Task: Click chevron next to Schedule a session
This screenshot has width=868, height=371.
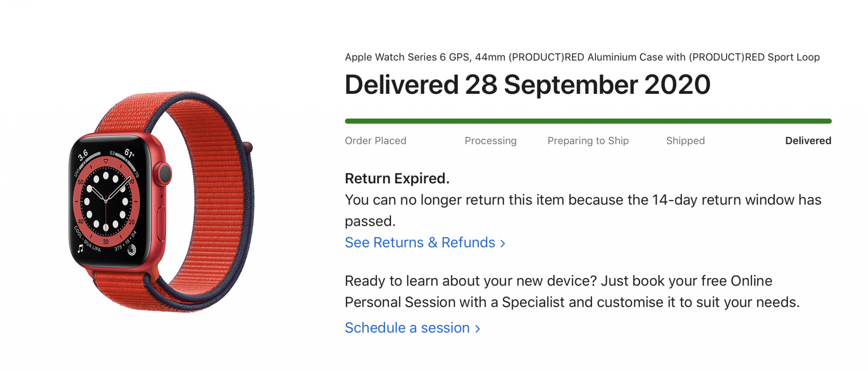Action: pos(477,328)
